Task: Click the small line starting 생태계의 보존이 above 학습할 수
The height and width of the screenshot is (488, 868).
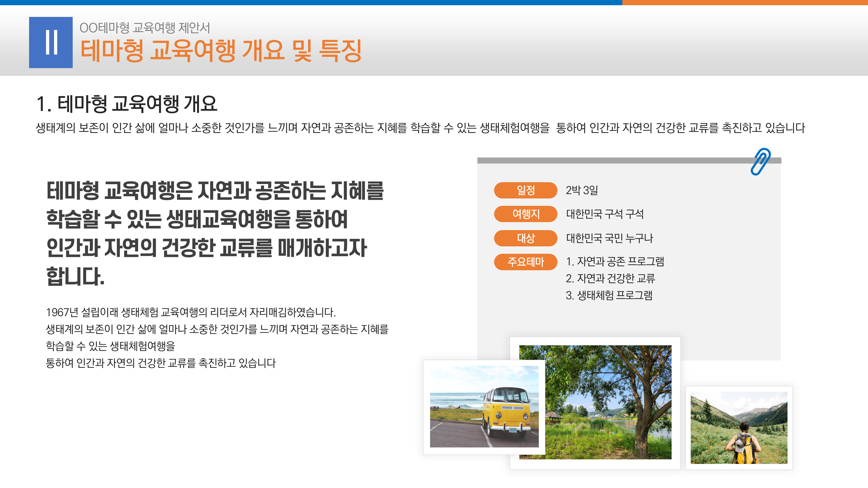Action: point(217,329)
